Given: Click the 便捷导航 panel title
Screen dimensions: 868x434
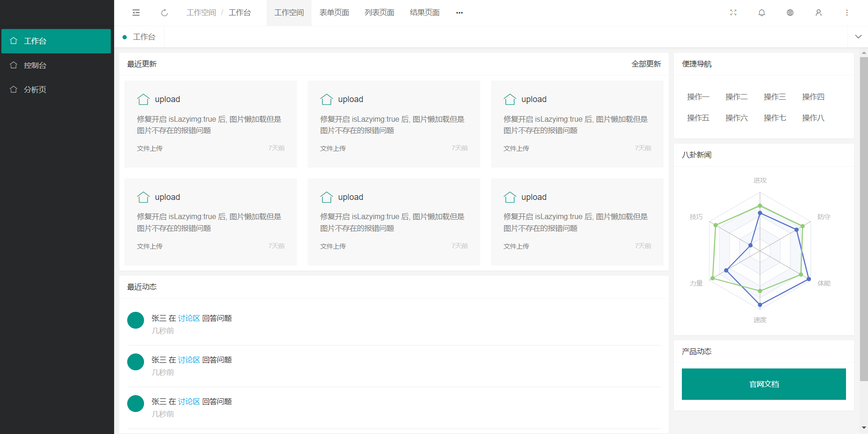Looking at the screenshot, I should 697,64.
